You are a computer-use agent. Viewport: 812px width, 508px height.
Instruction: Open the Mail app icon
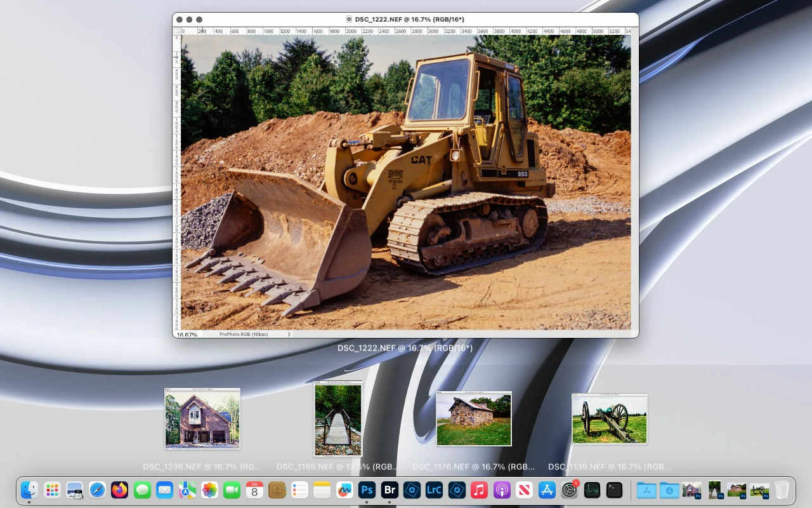[x=165, y=490]
